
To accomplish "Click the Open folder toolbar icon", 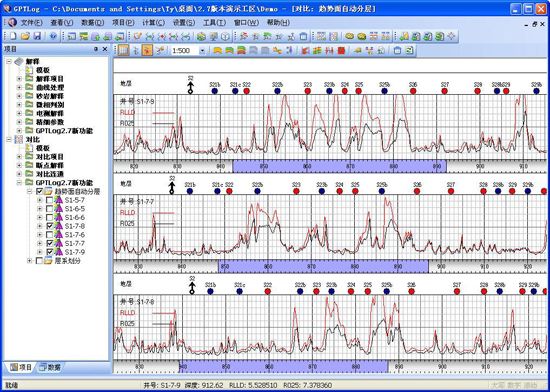I will (25, 36).
